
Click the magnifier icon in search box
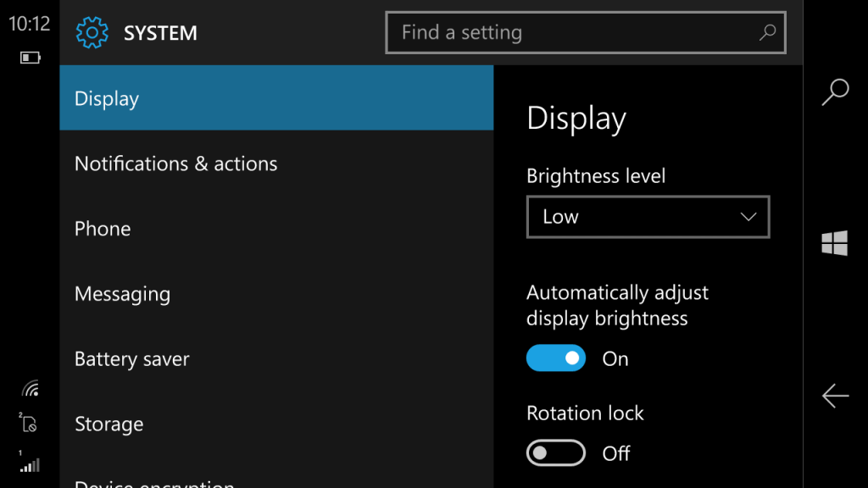click(767, 32)
